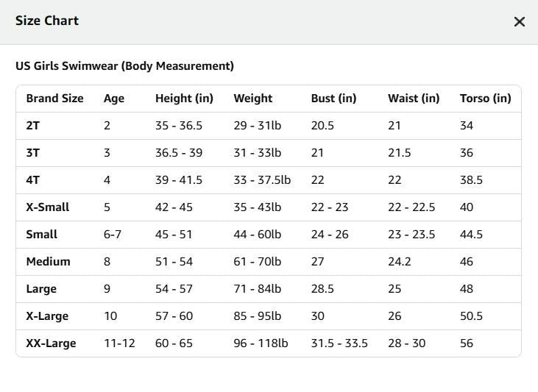Click the X-Small size label
Image resolution: width=538 pixels, height=392 pixels.
[48, 207]
